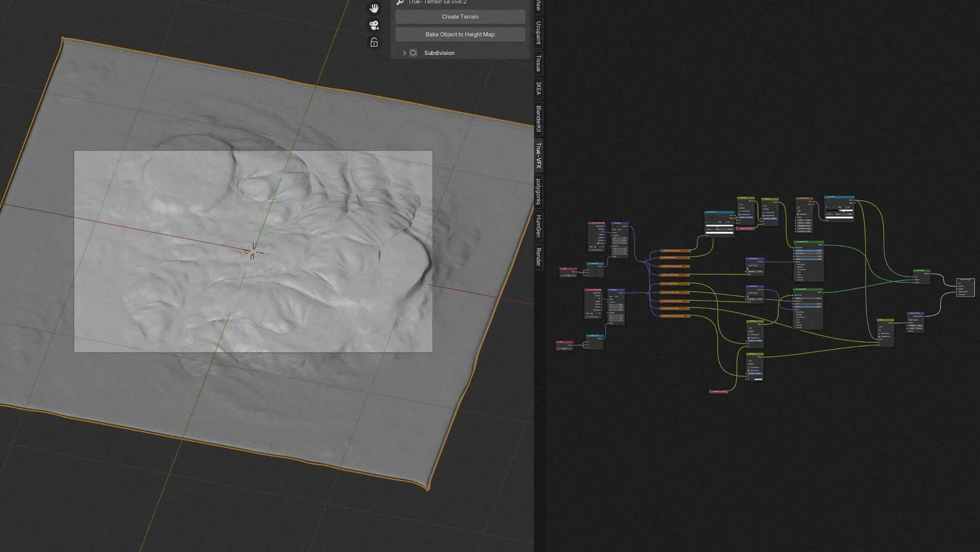The width and height of the screenshot is (980, 552).
Task: Click the pan view hand icon
Action: click(374, 8)
